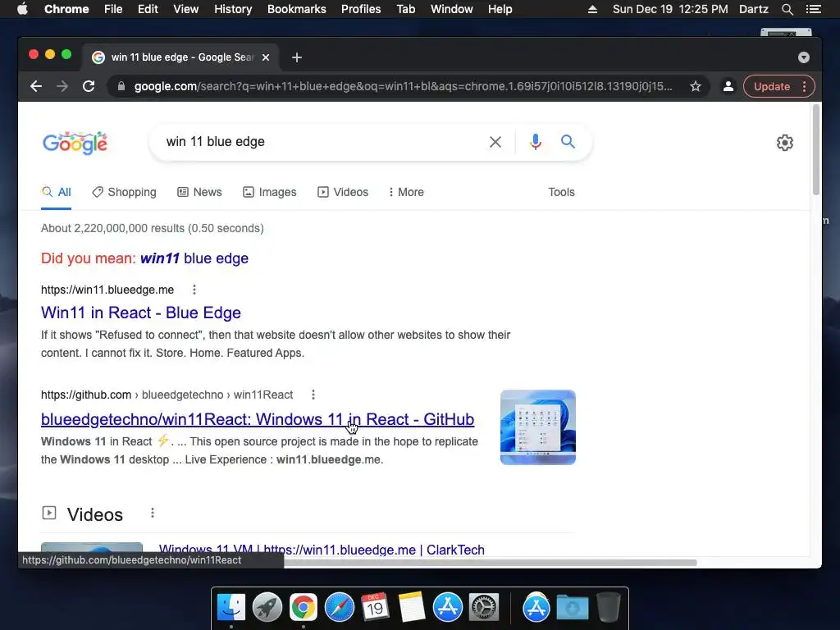Open the 'Win11 in React - Blue Edge' result

pyautogui.click(x=141, y=313)
